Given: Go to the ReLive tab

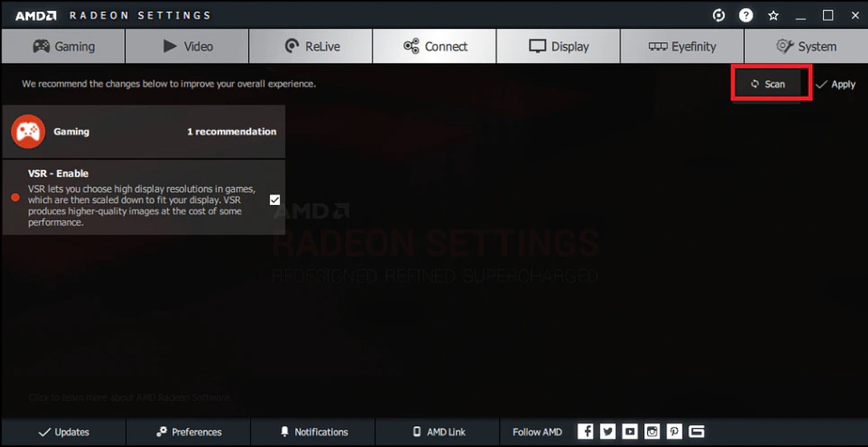Looking at the screenshot, I should [311, 46].
